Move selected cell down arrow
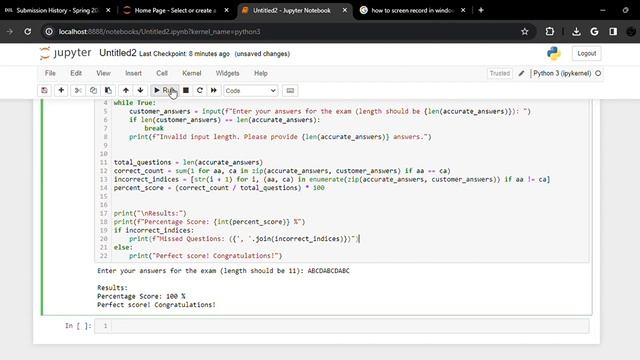The height and width of the screenshot is (360, 640). (140, 90)
